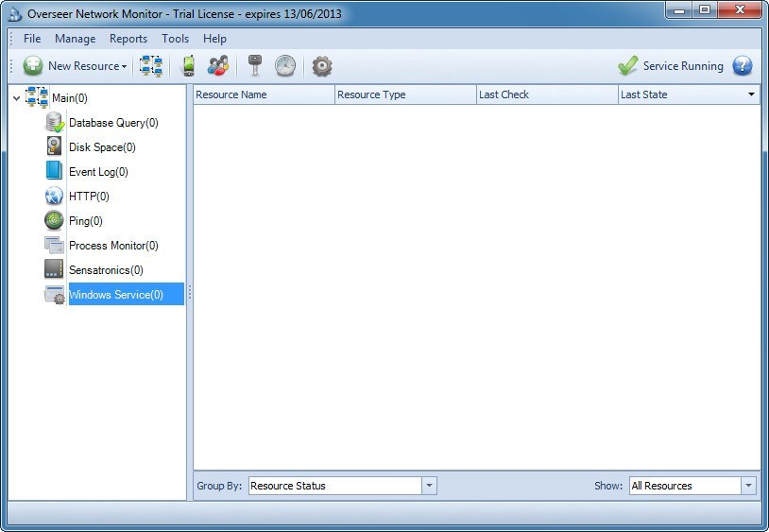Open the Manage menu
The image size is (769, 532).
pyautogui.click(x=75, y=39)
